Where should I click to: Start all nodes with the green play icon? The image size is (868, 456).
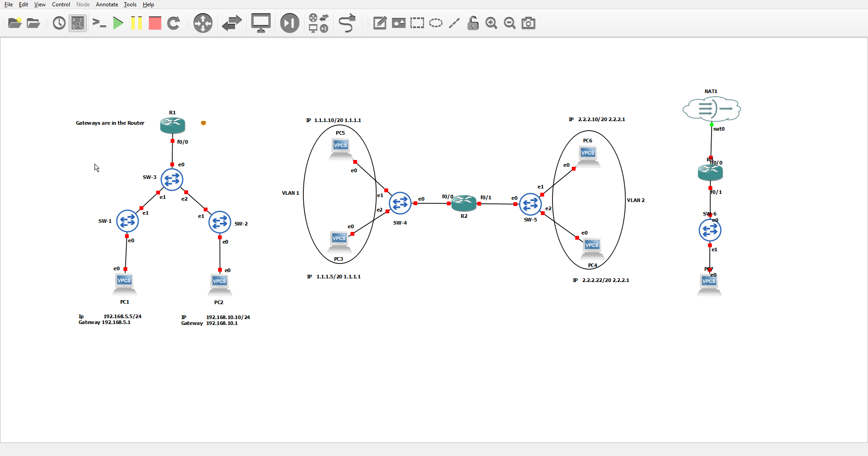[118, 23]
